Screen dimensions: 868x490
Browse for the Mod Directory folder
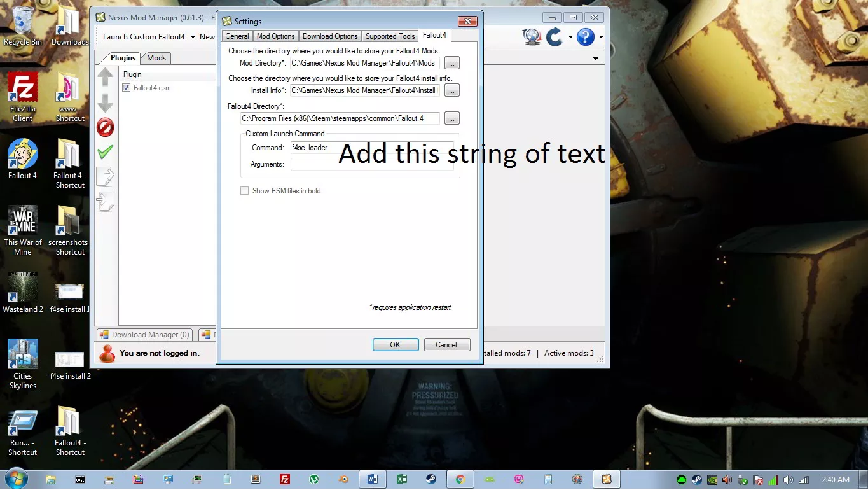pos(451,63)
